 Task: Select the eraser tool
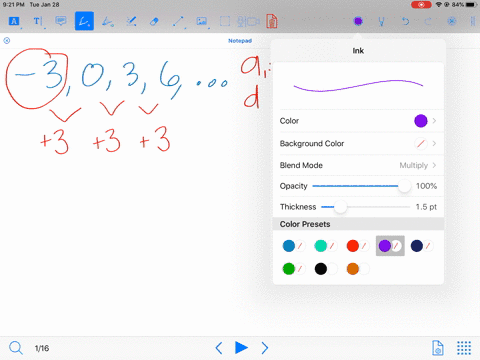pos(154,22)
